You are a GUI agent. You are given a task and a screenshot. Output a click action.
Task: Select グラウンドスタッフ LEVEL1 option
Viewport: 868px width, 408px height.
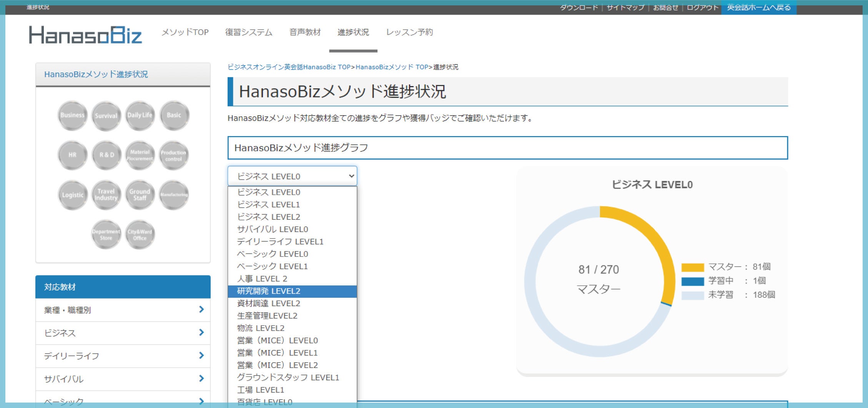point(292,378)
